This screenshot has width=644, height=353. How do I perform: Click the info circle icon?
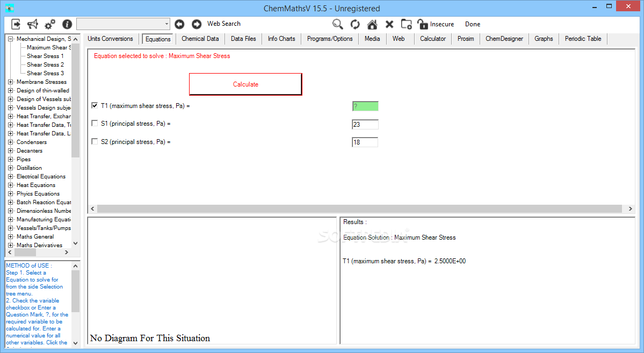(x=67, y=25)
